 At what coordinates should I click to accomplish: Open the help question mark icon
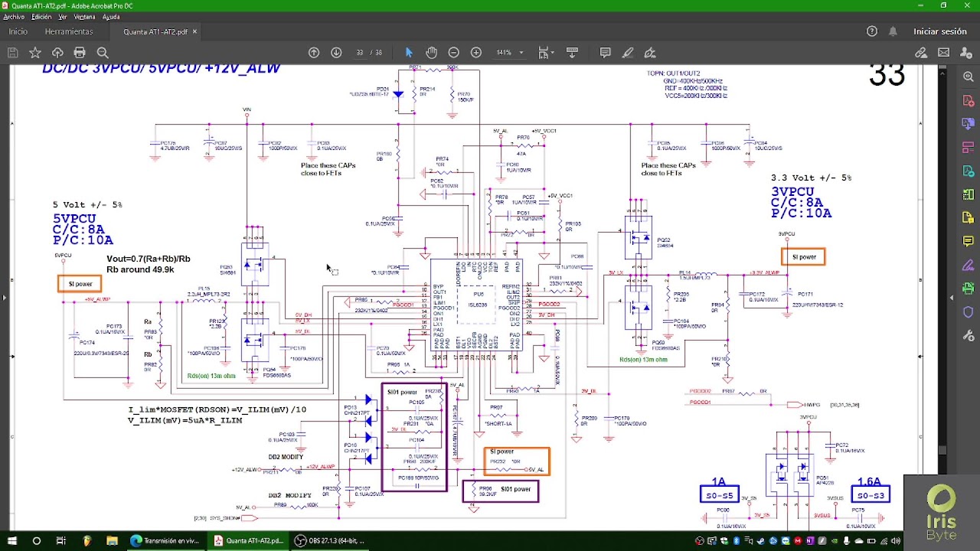point(872,31)
